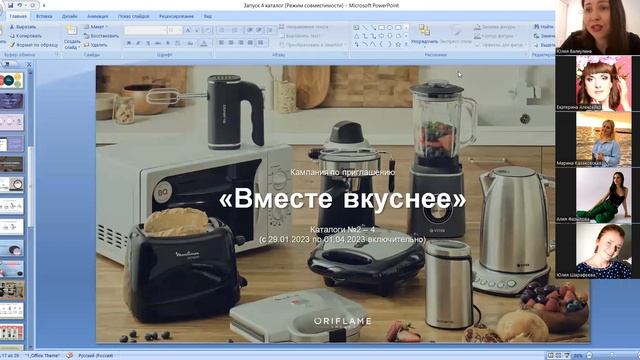Toggle text shadow formatting
The image size is (640, 360).
pos(168,43)
